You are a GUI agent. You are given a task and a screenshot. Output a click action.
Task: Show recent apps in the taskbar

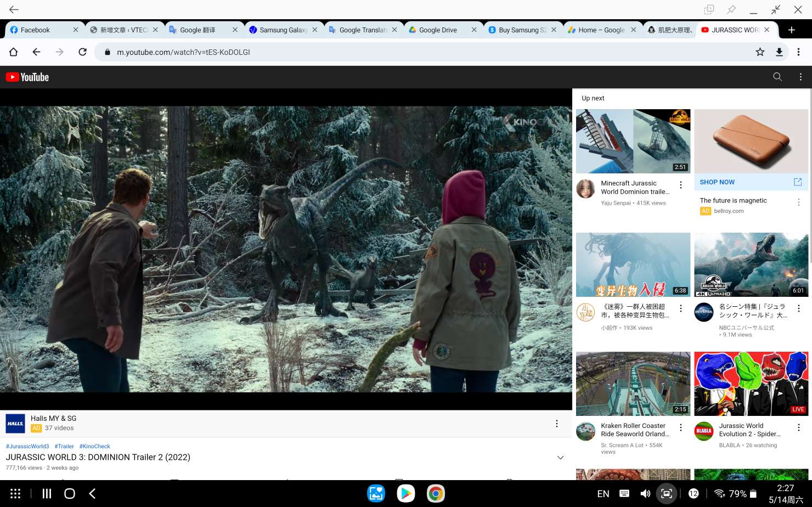click(47, 494)
